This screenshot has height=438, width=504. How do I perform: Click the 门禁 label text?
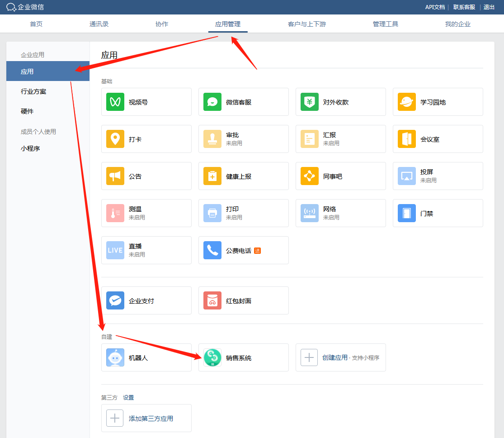(427, 214)
